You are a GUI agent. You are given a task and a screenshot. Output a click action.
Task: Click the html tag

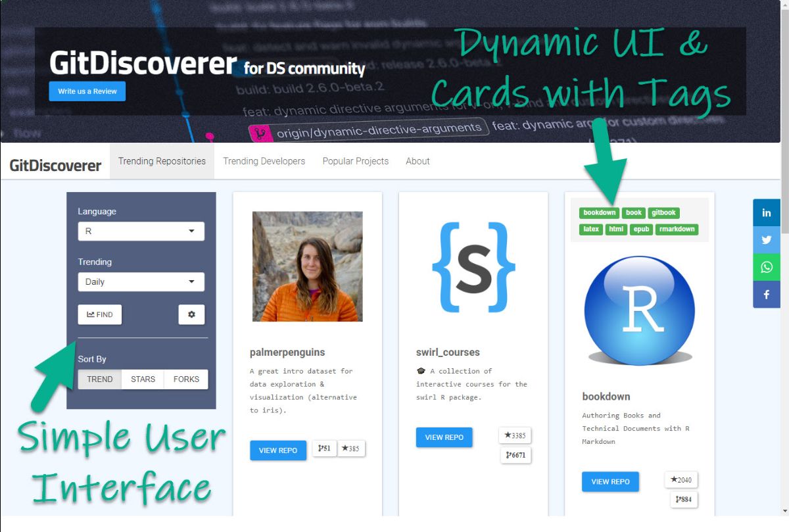pos(616,229)
